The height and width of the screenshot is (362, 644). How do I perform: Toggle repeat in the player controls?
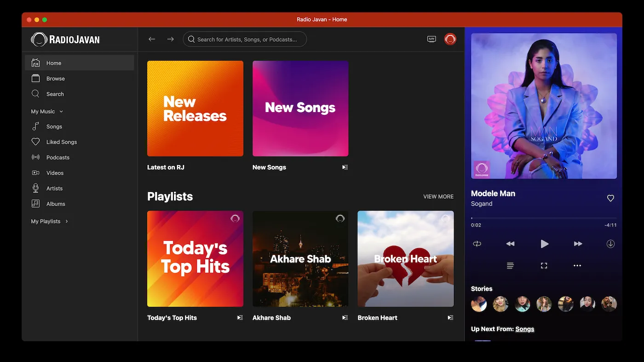tap(477, 244)
